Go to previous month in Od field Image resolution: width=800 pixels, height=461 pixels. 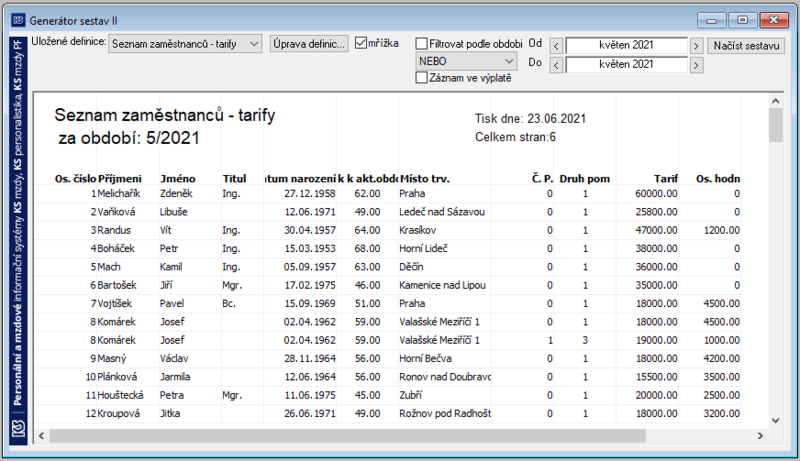(x=556, y=46)
